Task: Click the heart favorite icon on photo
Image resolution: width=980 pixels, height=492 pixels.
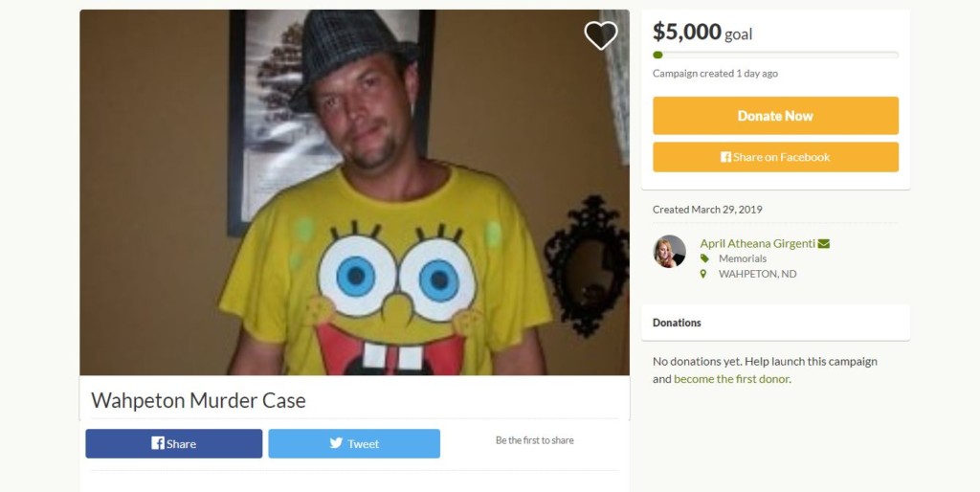Action: [601, 35]
